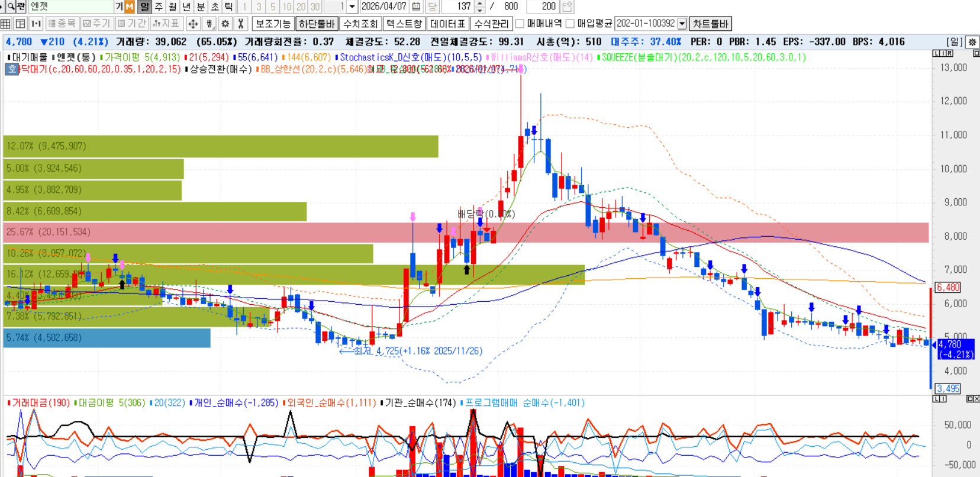Screen dimensions: 980x477
Task: Toggle the '주기' sync button
Action: [96, 24]
